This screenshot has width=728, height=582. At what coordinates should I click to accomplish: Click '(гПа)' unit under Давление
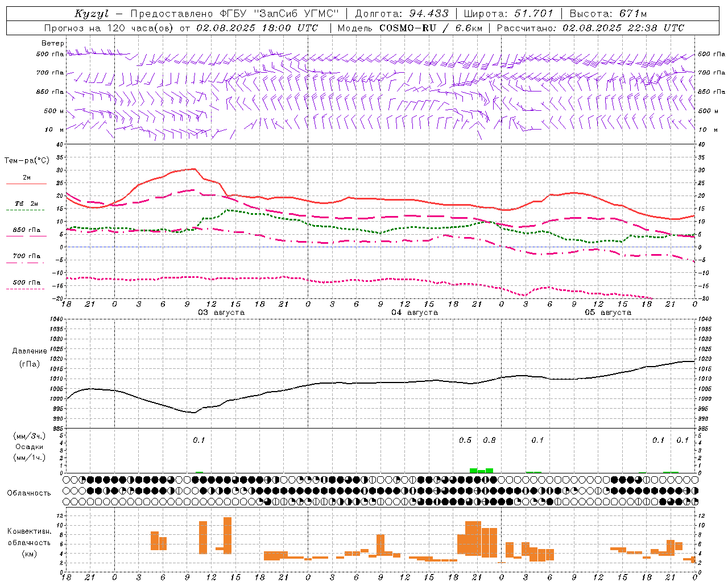point(30,364)
